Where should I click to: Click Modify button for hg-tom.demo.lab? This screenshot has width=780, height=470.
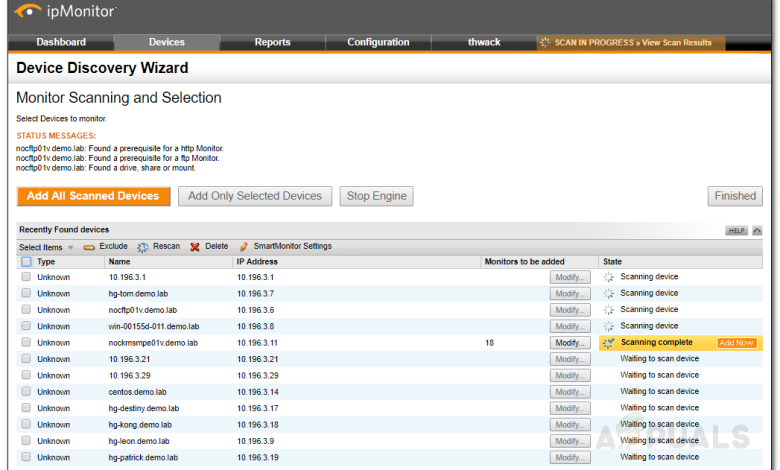tap(570, 293)
